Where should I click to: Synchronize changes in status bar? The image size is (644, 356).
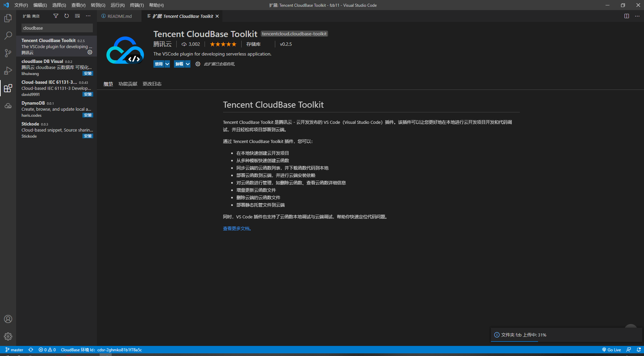coord(31,350)
